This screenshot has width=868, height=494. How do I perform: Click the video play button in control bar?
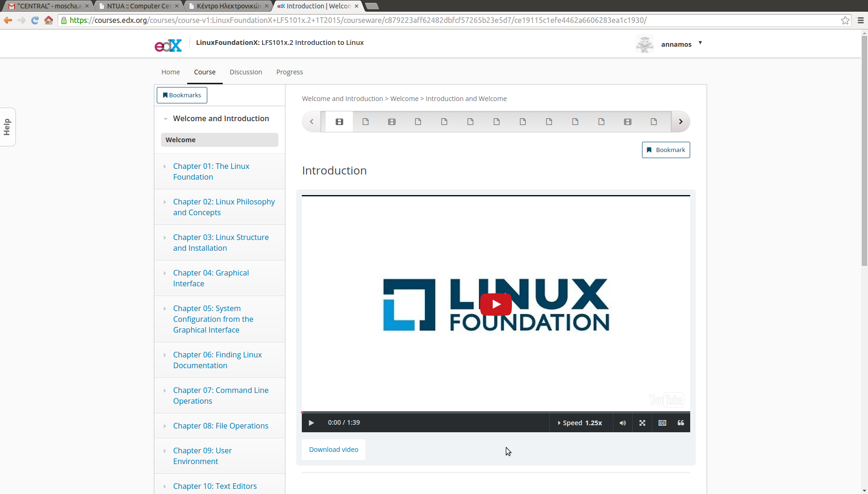click(x=311, y=423)
